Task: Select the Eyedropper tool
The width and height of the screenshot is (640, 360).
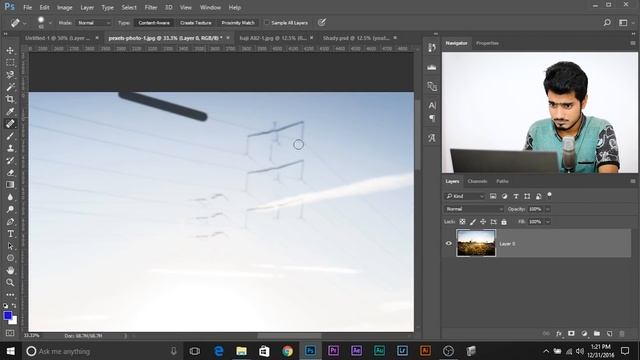Action: click(10, 111)
